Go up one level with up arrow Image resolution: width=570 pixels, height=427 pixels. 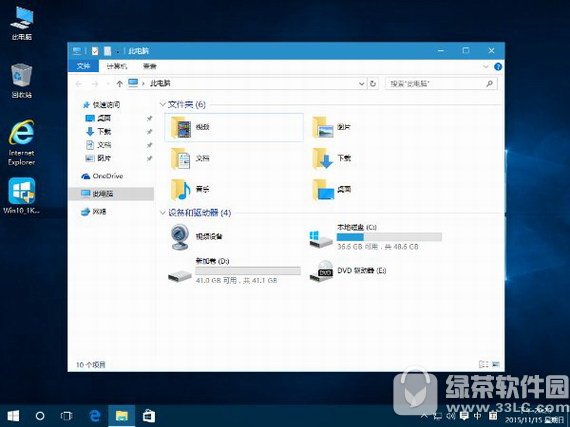(119, 84)
